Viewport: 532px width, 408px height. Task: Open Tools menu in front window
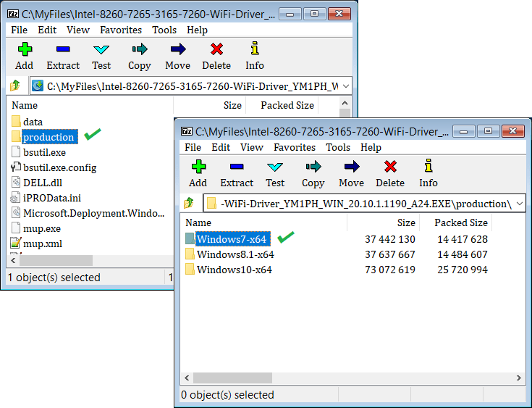click(x=338, y=147)
